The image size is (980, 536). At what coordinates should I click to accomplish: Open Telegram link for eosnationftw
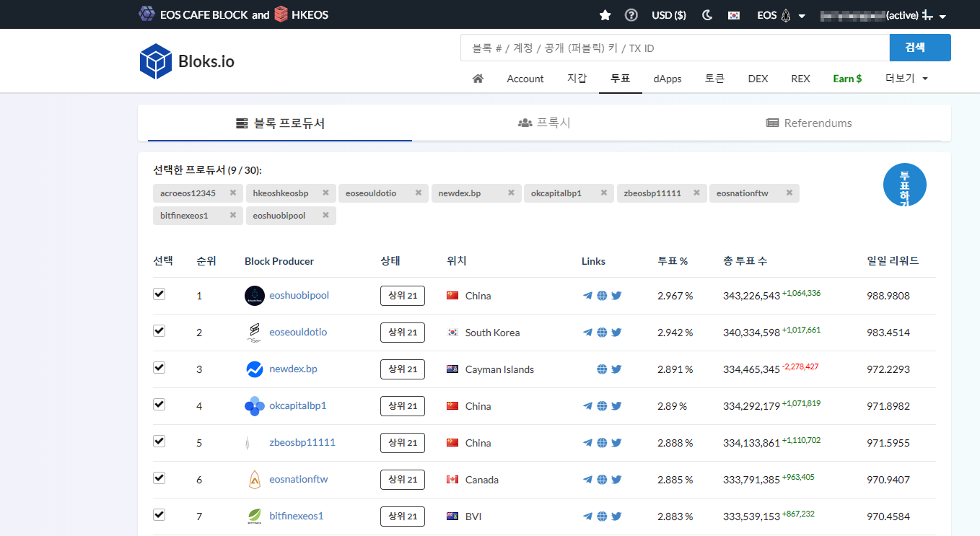[587, 480]
